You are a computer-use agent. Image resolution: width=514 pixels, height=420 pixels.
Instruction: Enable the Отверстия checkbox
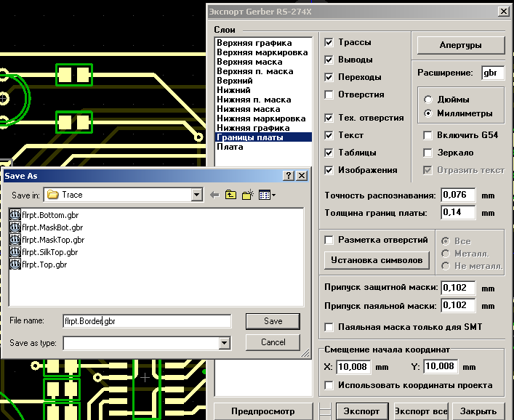pos(329,94)
